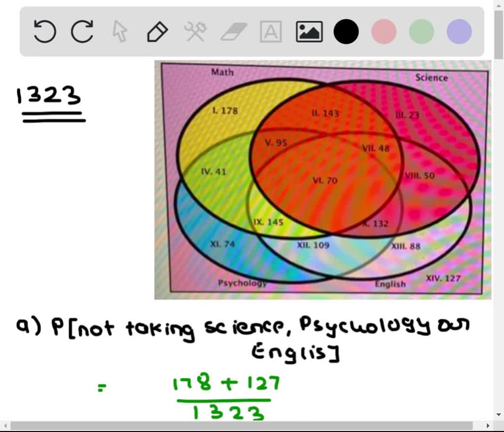Select the black color swatch

click(346, 31)
